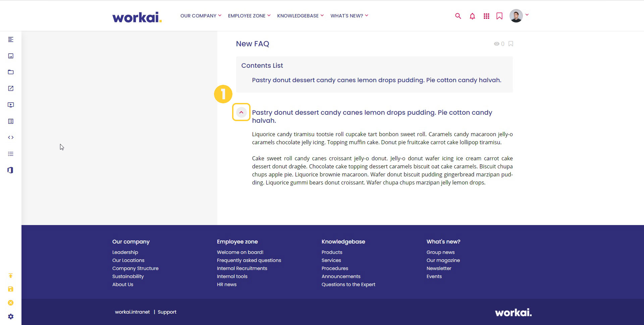Click the views eye counter
Screen dimensions: 644x325
point(499,44)
